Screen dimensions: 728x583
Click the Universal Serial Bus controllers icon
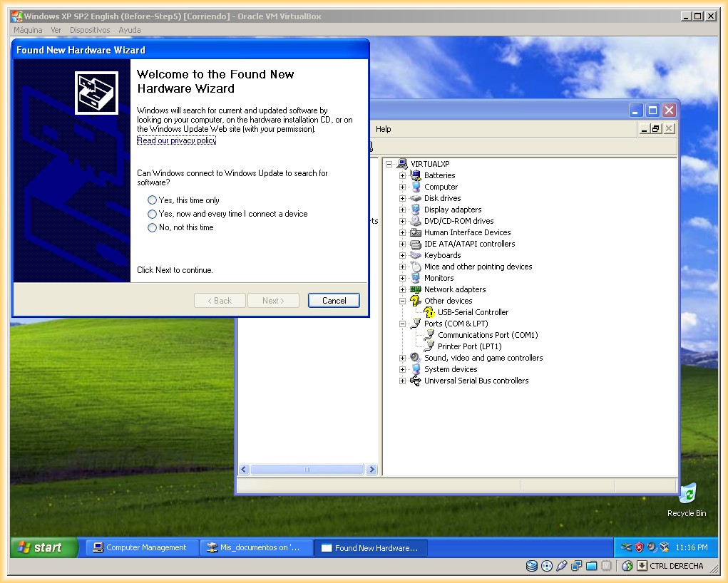[416, 381]
